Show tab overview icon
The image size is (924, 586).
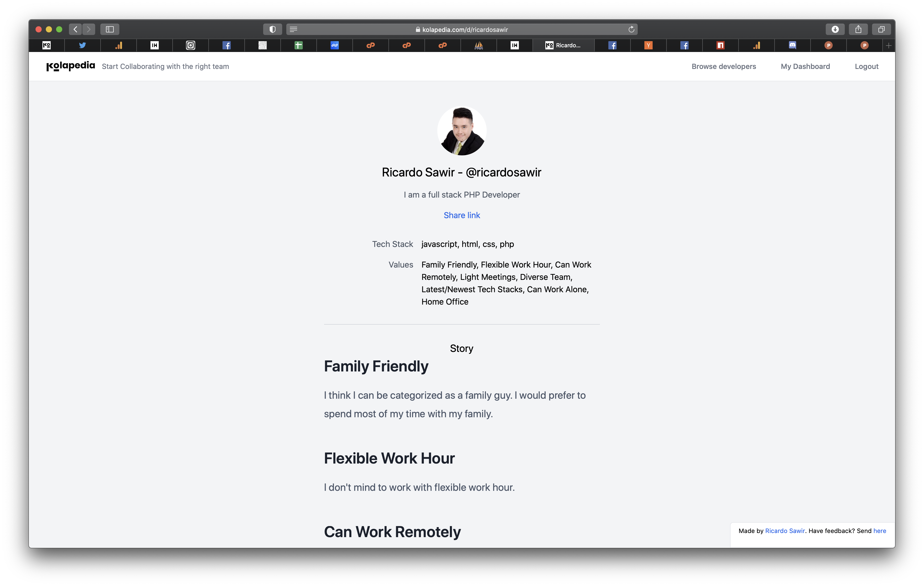(x=881, y=29)
